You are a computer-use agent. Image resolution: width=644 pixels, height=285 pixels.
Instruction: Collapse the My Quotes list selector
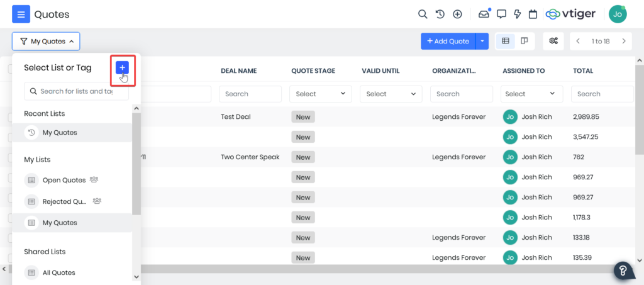pyautogui.click(x=46, y=41)
